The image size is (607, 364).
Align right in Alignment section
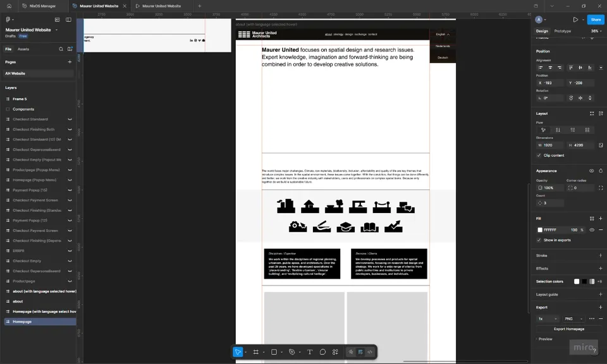pyautogui.click(x=560, y=68)
